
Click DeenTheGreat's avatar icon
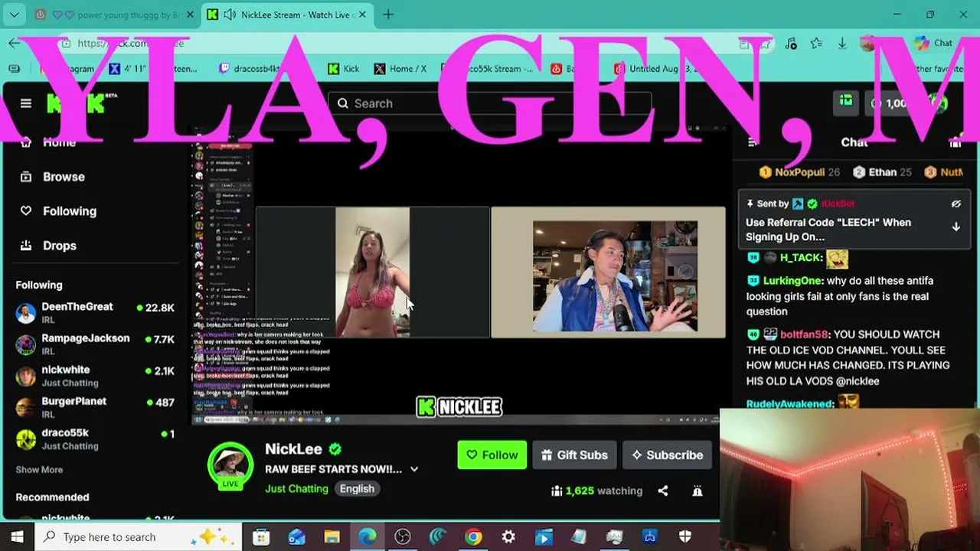(x=26, y=313)
